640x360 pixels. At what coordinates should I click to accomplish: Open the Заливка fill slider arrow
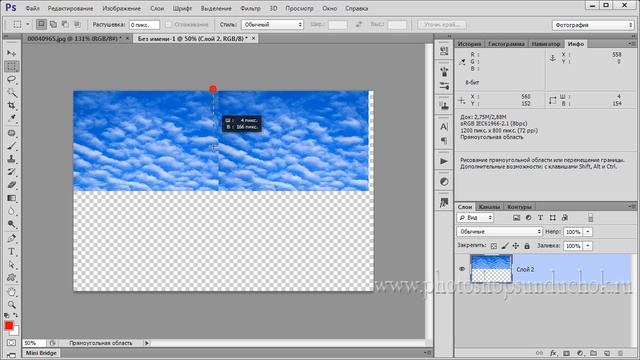click(x=588, y=246)
